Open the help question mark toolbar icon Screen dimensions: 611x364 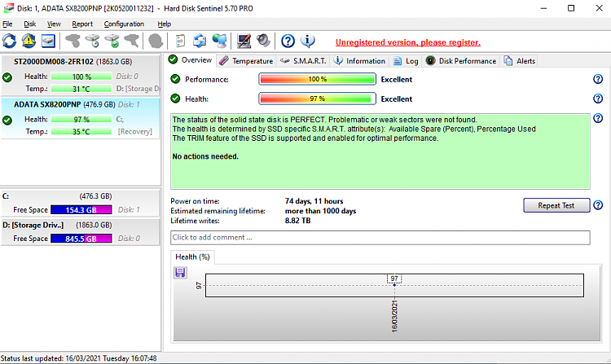(x=288, y=41)
